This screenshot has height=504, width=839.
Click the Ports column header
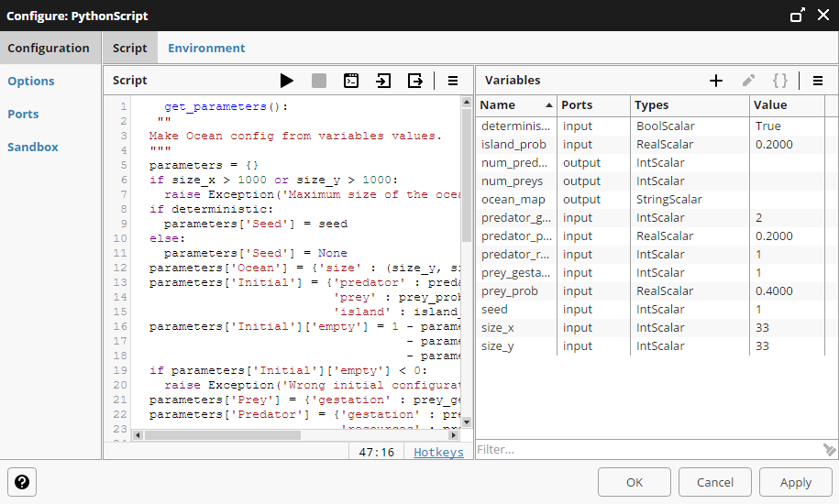click(593, 105)
